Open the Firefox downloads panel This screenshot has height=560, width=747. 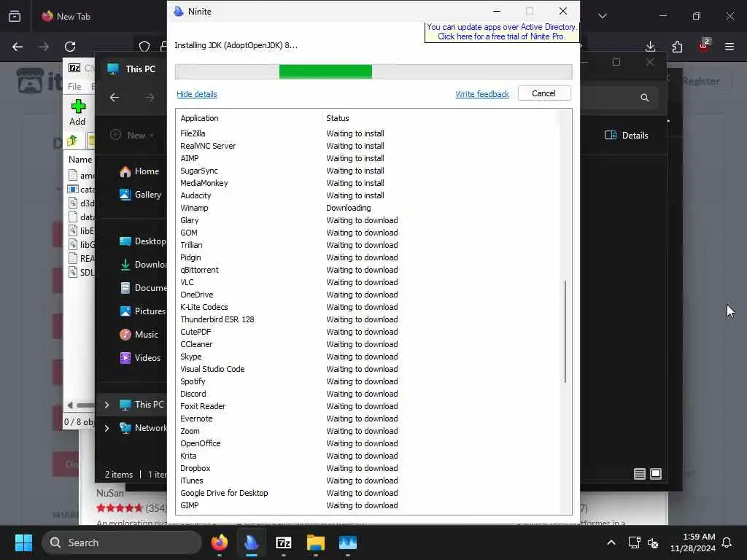650,47
